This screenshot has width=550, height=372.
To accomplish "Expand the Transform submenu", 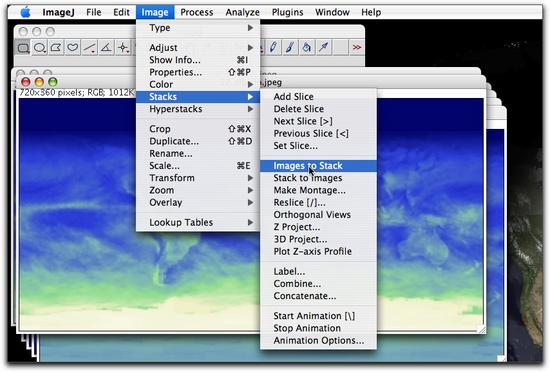I will (x=198, y=178).
